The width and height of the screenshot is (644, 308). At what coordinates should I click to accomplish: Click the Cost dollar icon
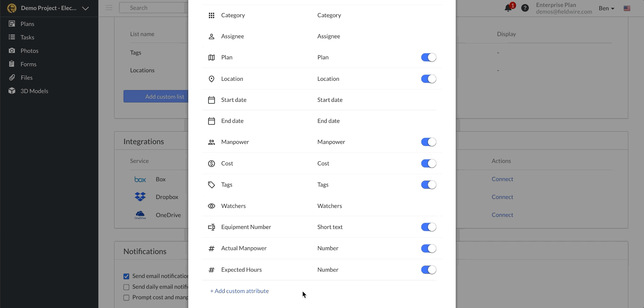coord(212,163)
